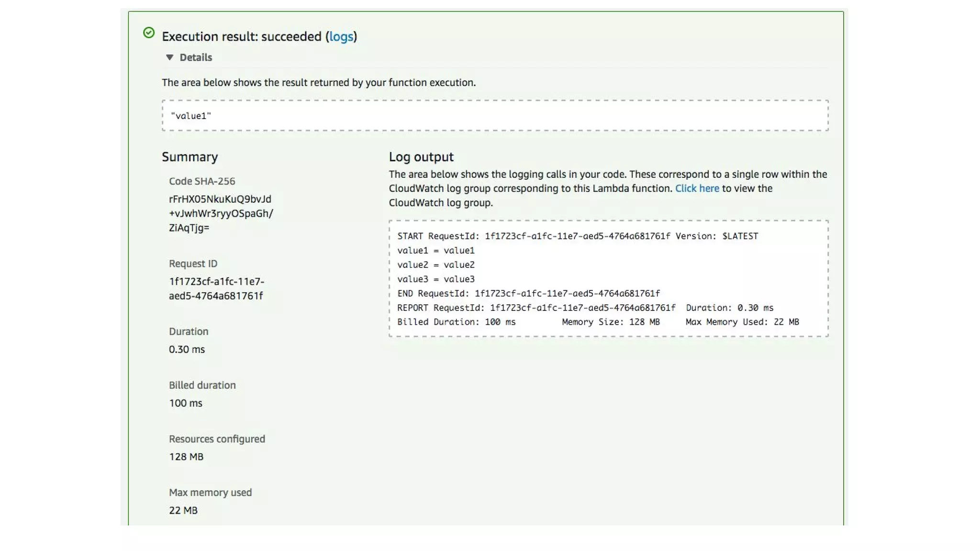Viewport: 980px width, 551px height.
Task: Click the Details label
Action: [196, 57]
